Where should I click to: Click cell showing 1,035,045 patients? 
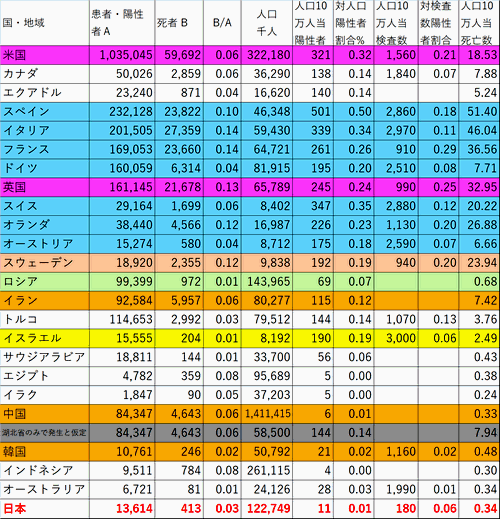coord(122,55)
